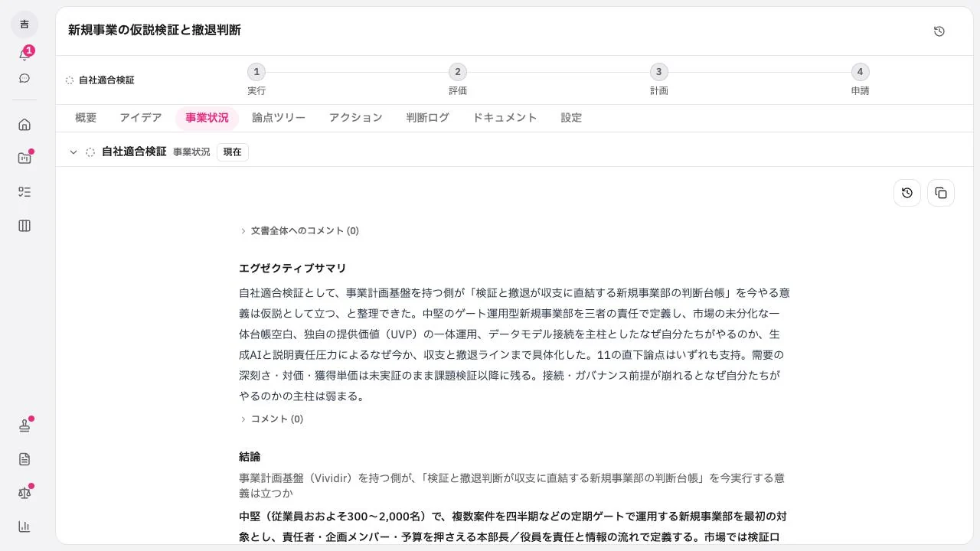The height and width of the screenshot is (551, 980).
Task: Open the bar chart icon in sidebar
Action: click(24, 527)
